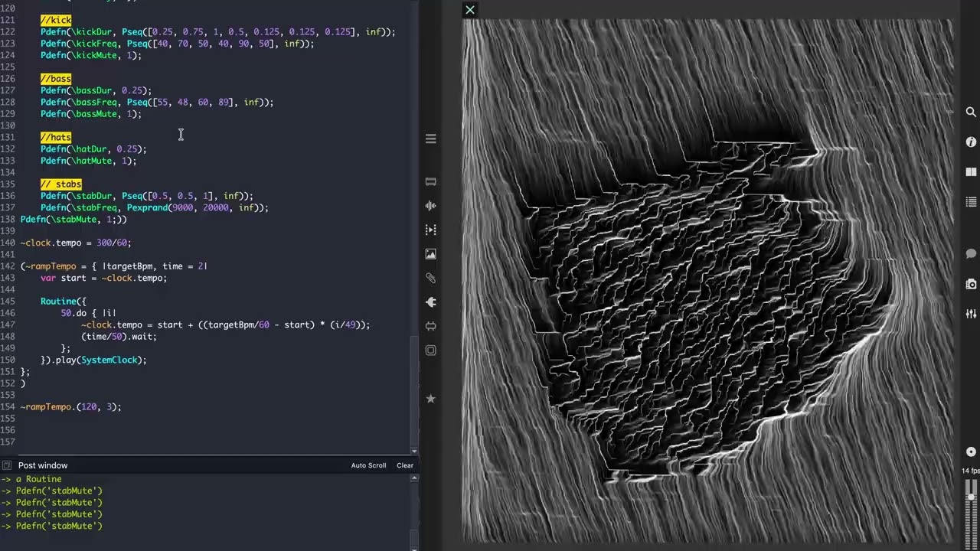Click the 'Pdefn(\stabMute, 1;)' line
980x551 pixels.
(x=73, y=220)
